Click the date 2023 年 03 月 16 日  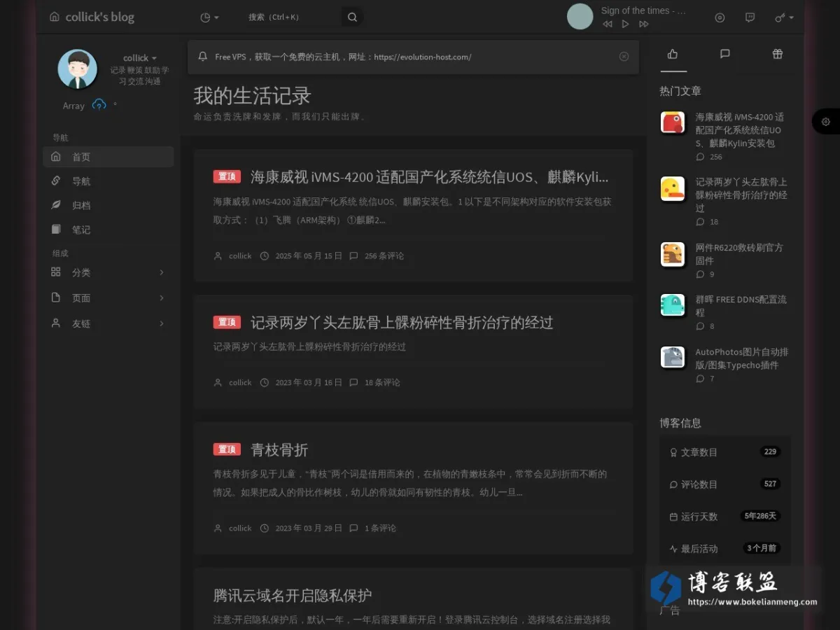[x=309, y=383]
